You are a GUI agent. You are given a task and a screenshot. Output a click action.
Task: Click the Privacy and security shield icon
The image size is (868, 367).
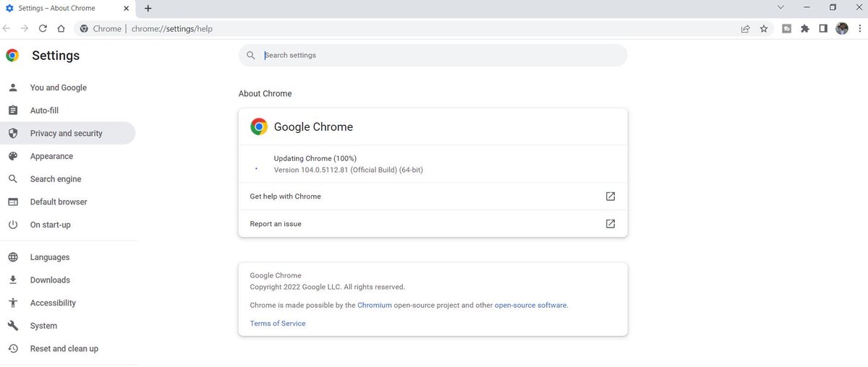click(12, 133)
